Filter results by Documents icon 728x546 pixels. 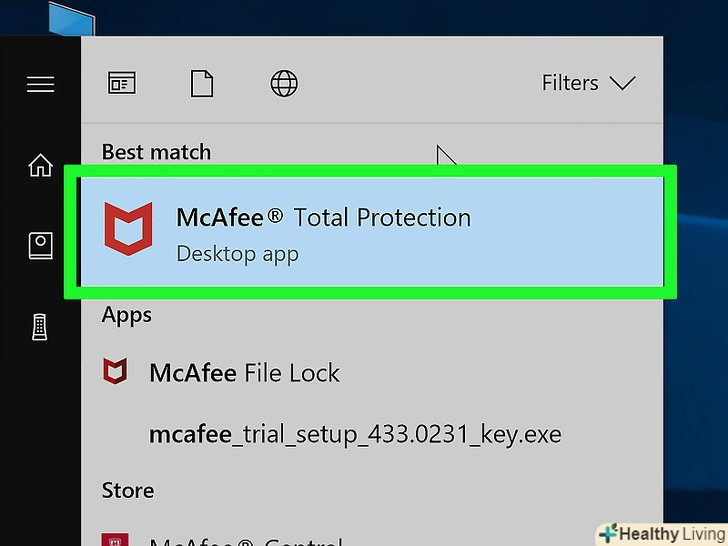click(x=202, y=84)
